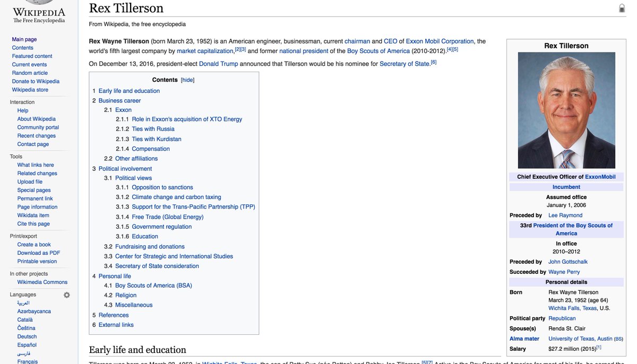Jump to Ties with Russia subsection
The image size is (637, 364).
153,129
